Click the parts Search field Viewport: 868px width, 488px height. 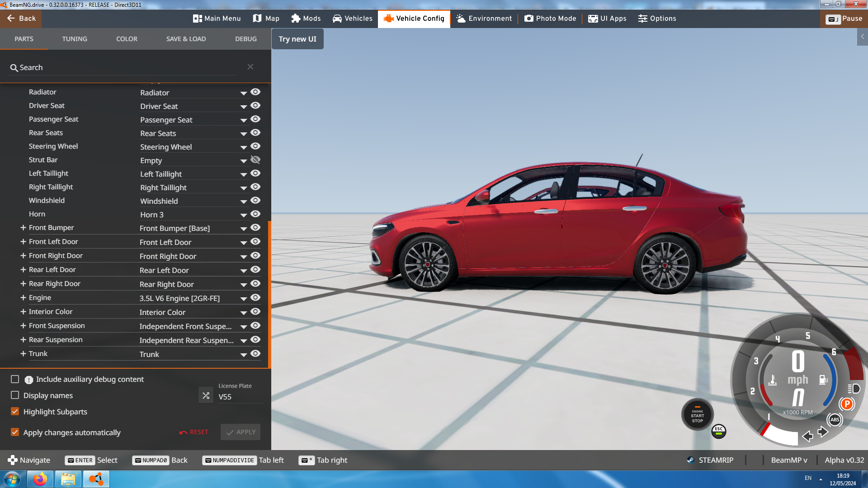point(122,67)
